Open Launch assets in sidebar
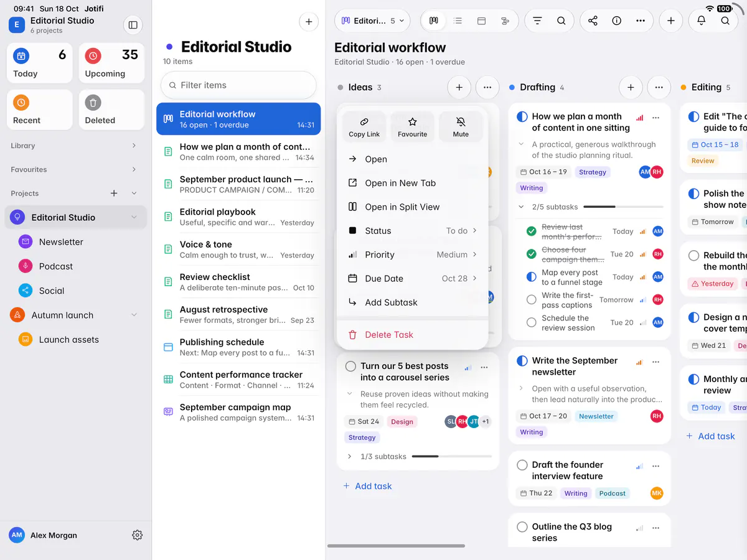This screenshot has width=747, height=560. pos(76,340)
